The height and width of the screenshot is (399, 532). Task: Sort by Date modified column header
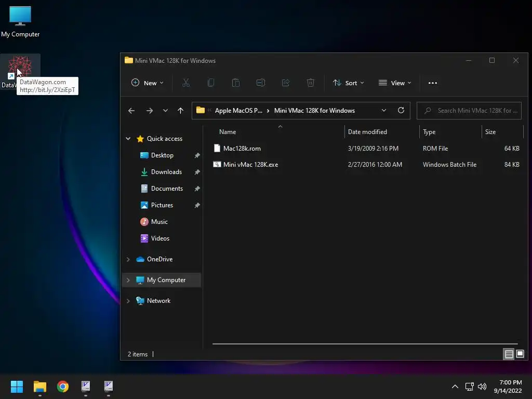[367, 131]
